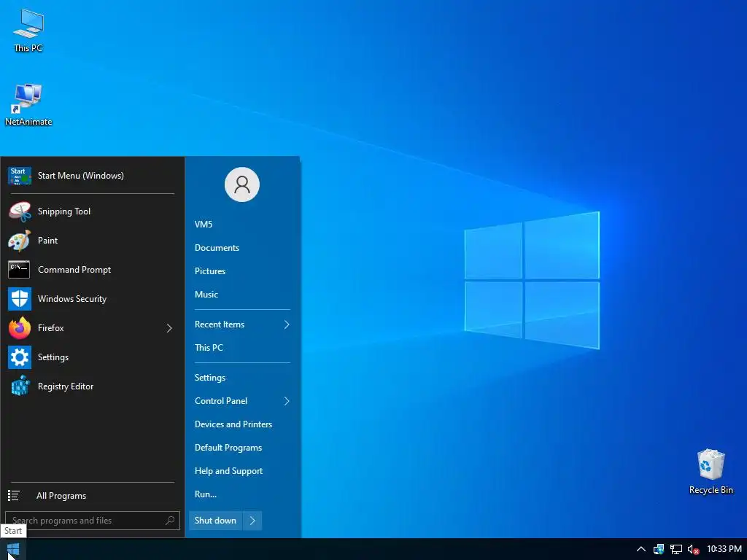Open the VM5 user folder
The height and width of the screenshot is (560, 747).
click(204, 225)
